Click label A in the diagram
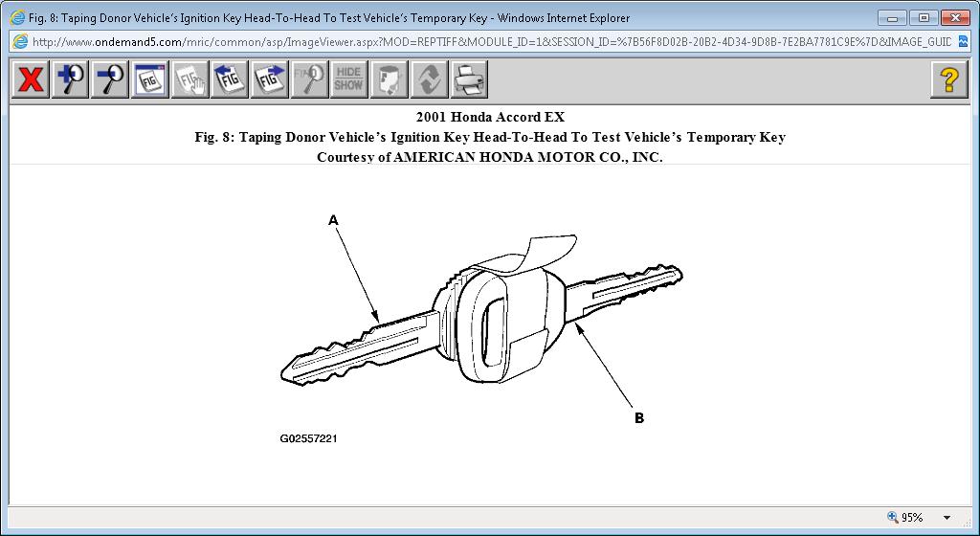 pos(333,220)
